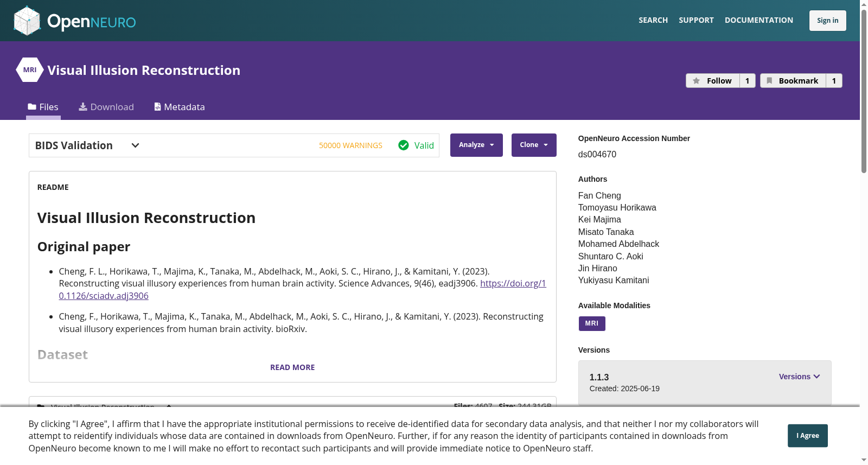Open SEARCH in the top navigation
Image resolution: width=868 pixels, height=465 pixels.
tap(653, 20)
